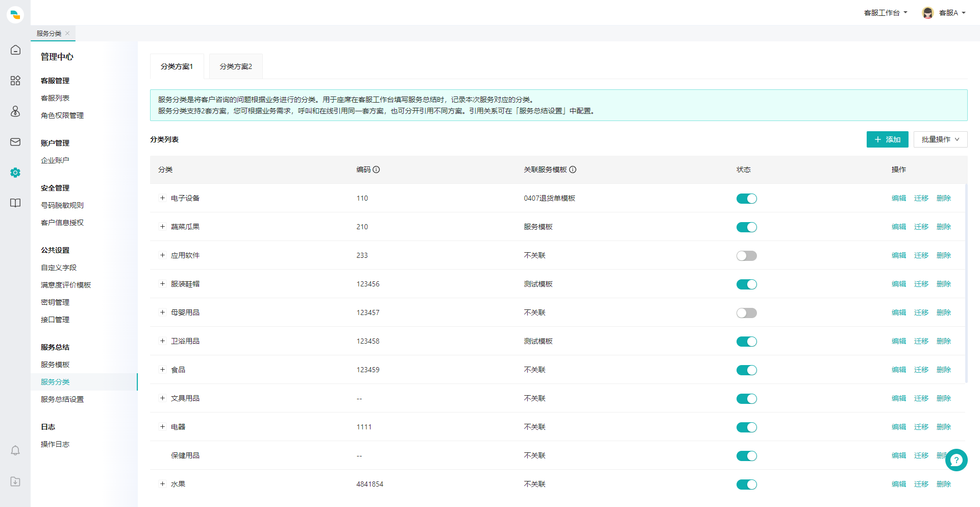Expand the 卫浴用品 category row
Image resolution: width=980 pixels, height=507 pixels.
point(162,341)
